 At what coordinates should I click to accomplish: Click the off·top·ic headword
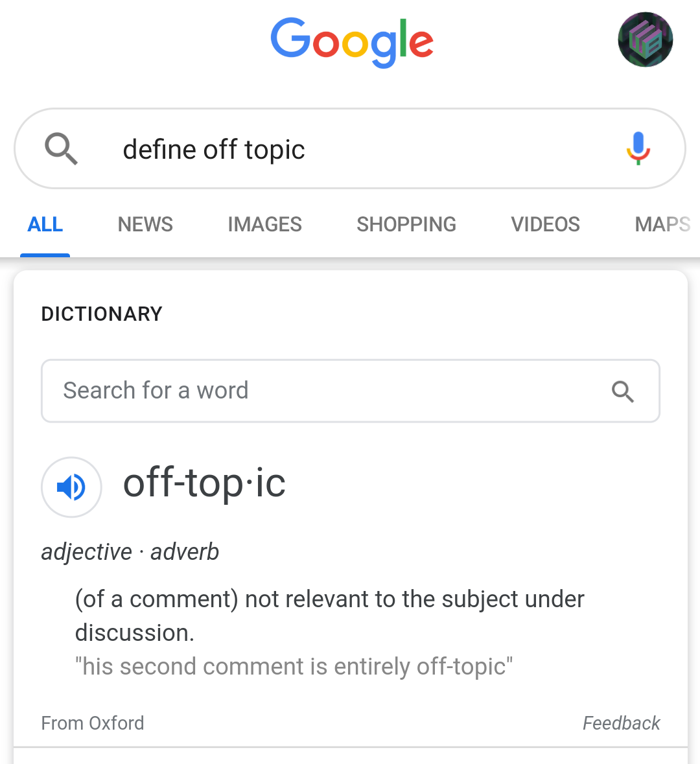tap(204, 483)
